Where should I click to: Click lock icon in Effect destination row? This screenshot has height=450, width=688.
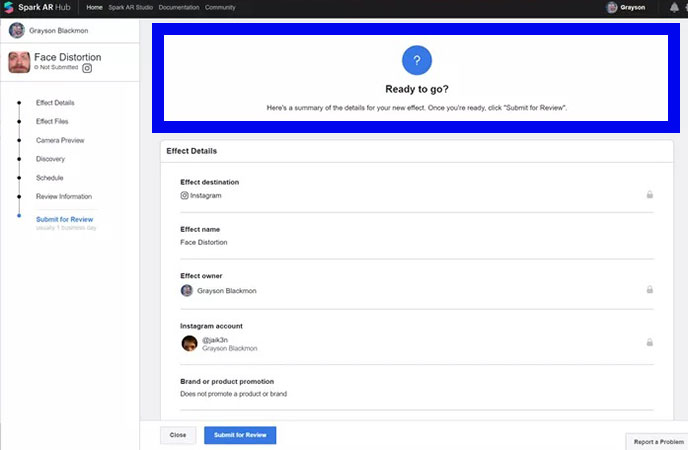tap(650, 194)
